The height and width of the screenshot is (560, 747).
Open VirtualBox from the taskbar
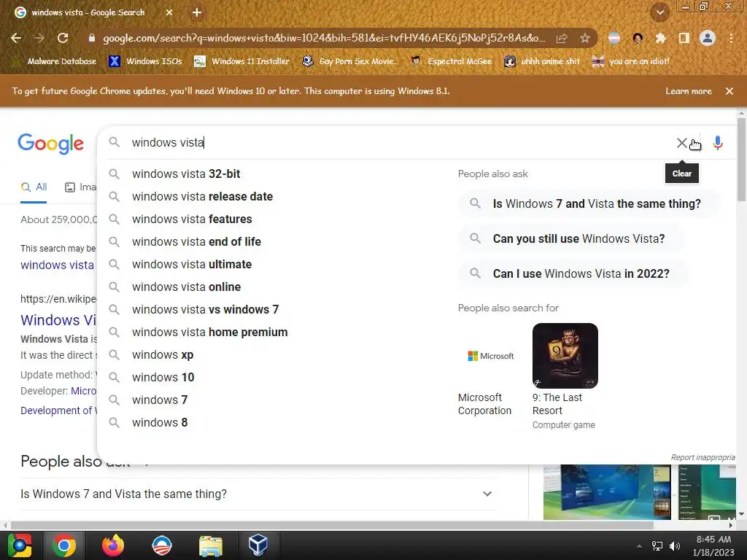click(x=258, y=545)
